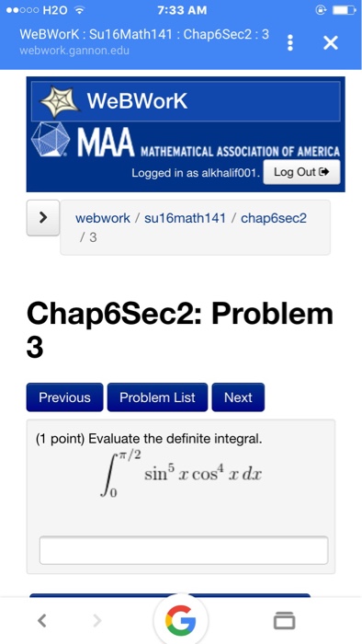This screenshot has width=362, height=644.
Task: Go to the Previous problem
Action: tap(65, 397)
